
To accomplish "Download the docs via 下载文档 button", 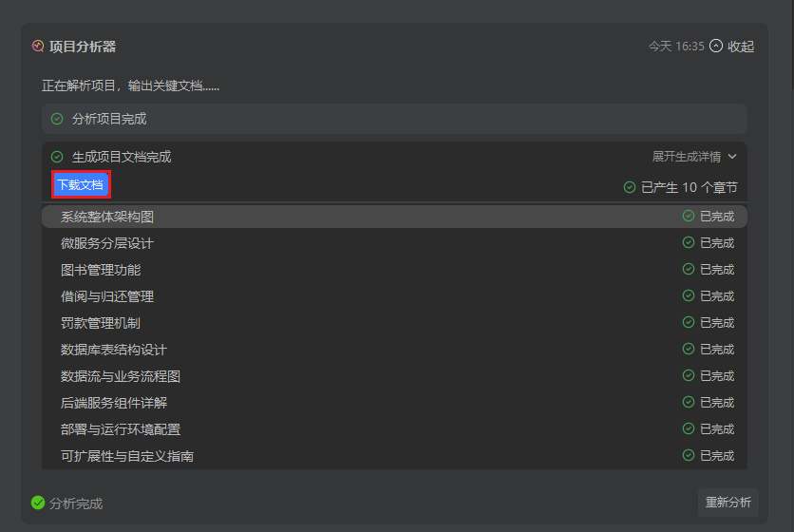I will 80,184.
